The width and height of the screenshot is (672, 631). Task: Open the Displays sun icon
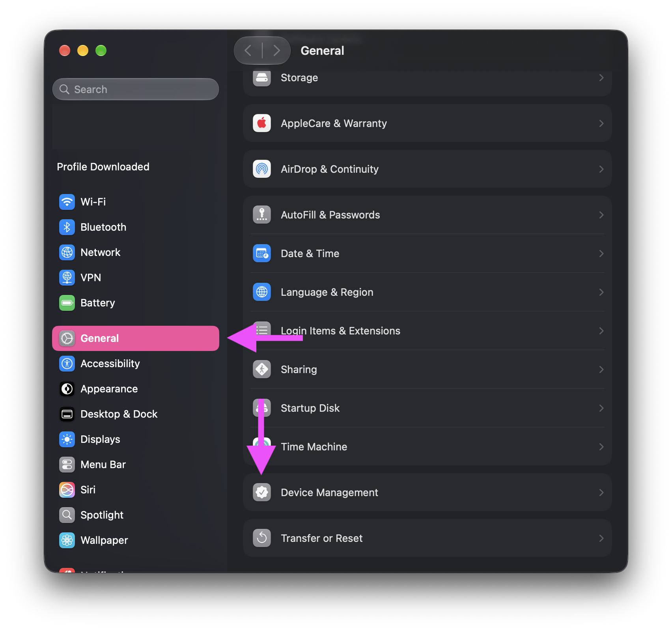click(x=67, y=439)
